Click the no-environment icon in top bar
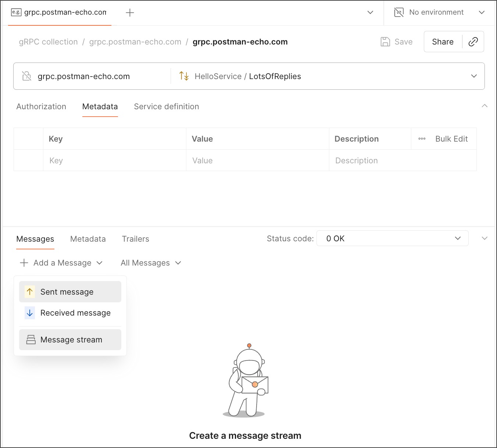The height and width of the screenshot is (448, 497). click(x=399, y=13)
